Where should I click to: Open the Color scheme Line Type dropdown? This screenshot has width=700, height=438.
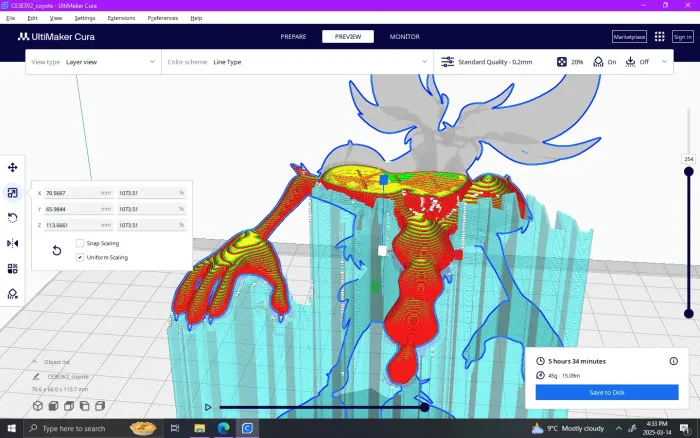pos(295,62)
